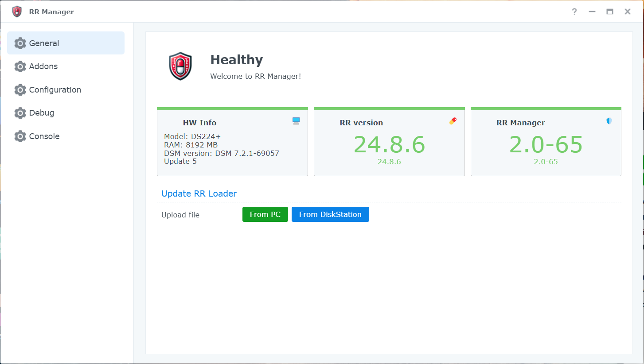Click the Welcome to RR Manager! text
This screenshot has height=364, width=644.
256,76
